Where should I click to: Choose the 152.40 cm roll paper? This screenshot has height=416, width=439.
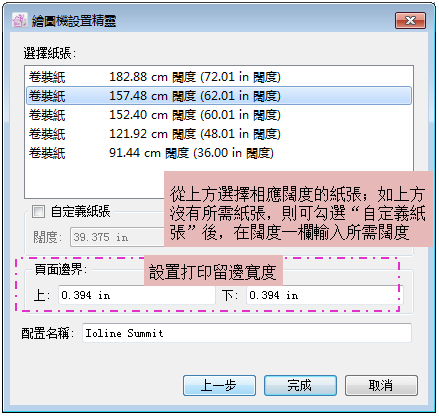pos(219,115)
